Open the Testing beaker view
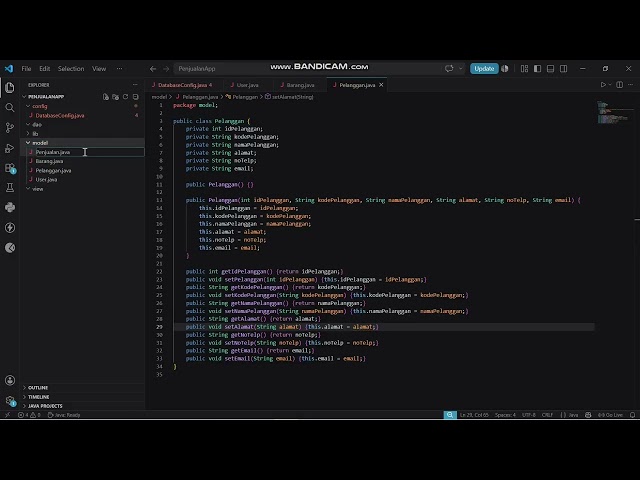The image size is (640, 480). [10, 187]
